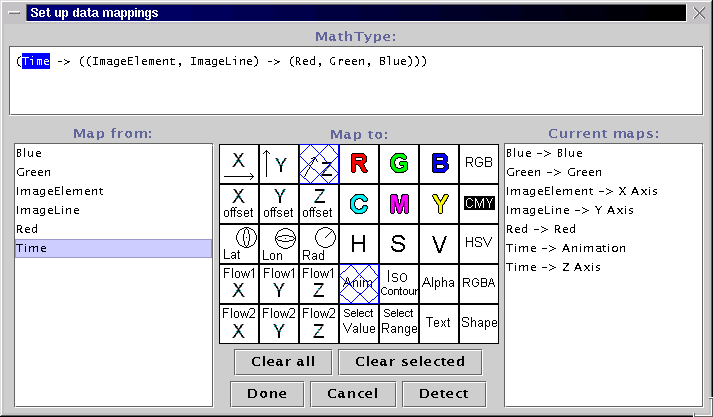Choose the Blue (B) display icon
The width and height of the screenshot is (713, 417).
439,164
